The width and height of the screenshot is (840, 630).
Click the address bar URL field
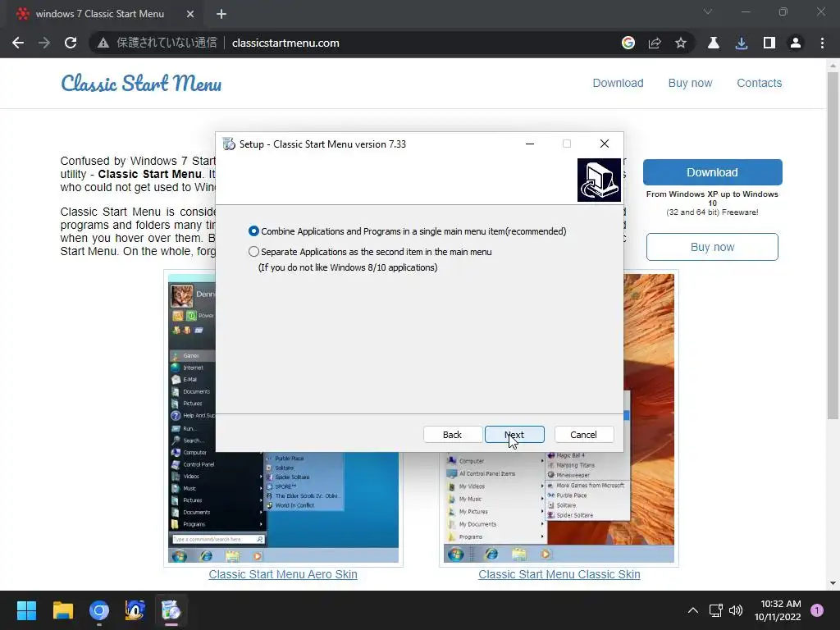pos(285,43)
